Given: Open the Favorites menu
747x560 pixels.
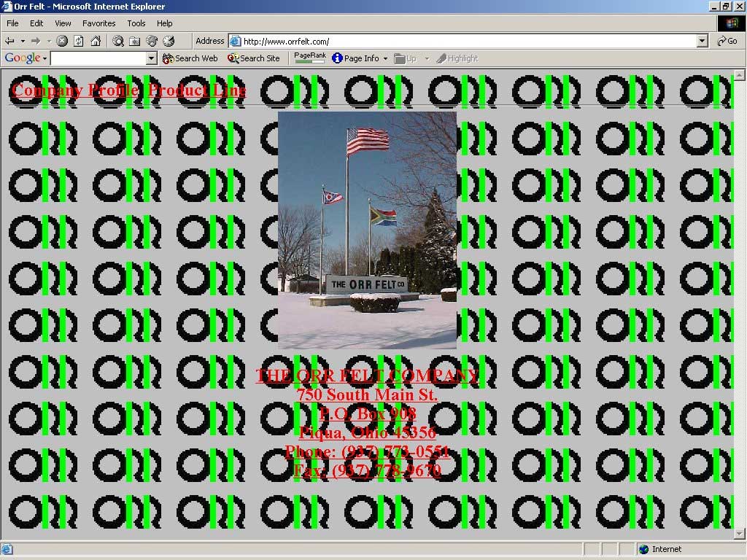Looking at the screenshot, I should tap(98, 23).
